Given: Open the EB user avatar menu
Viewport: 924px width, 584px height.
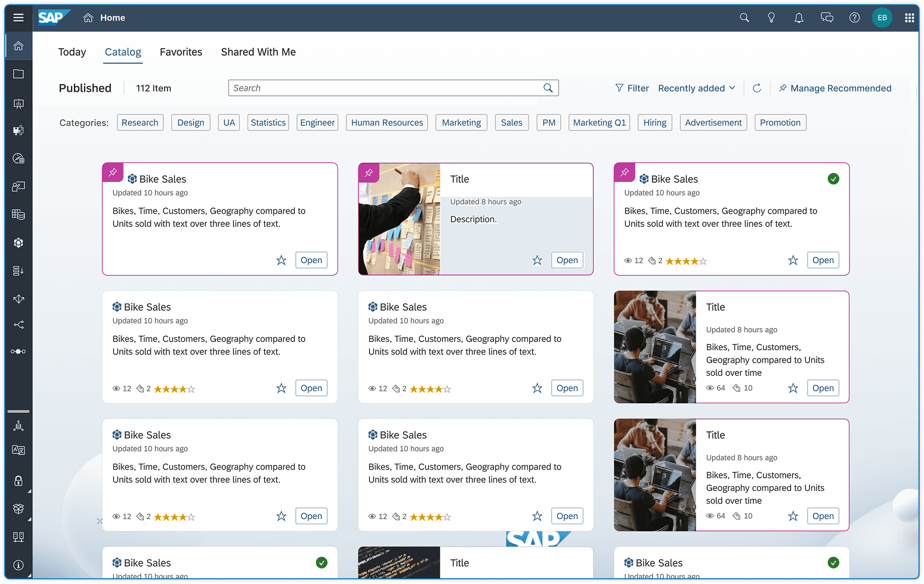Looking at the screenshot, I should [x=882, y=18].
